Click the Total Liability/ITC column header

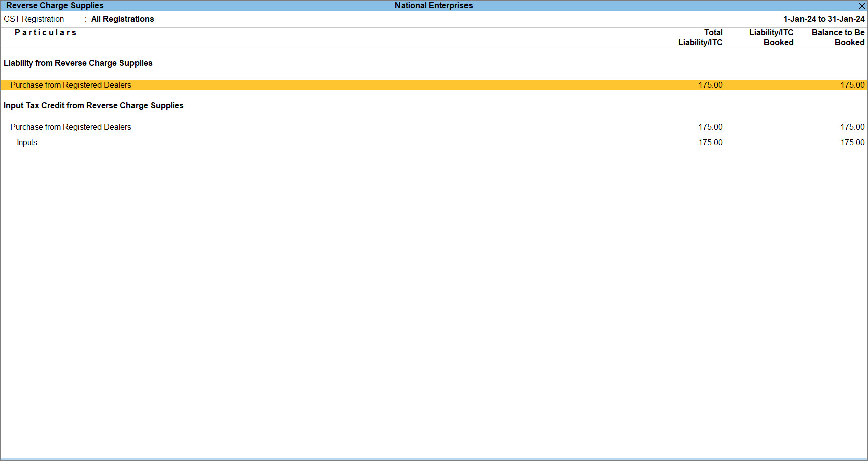coord(700,38)
